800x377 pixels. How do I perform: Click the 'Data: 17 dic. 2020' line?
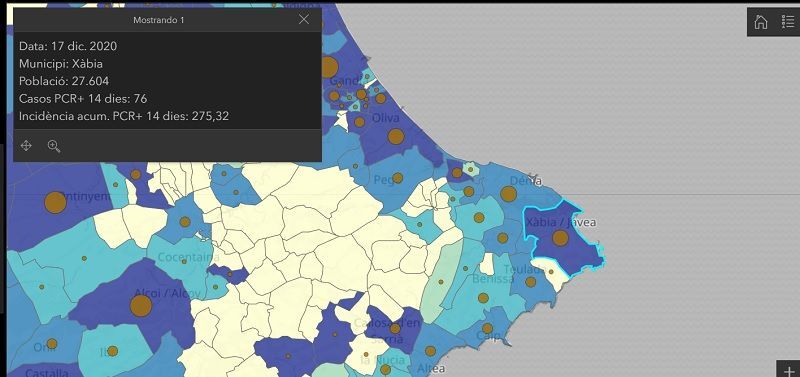pyautogui.click(x=68, y=46)
